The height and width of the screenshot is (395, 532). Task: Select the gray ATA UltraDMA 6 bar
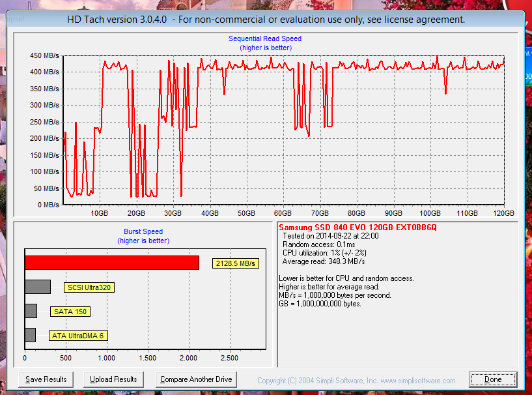tap(30, 335)
